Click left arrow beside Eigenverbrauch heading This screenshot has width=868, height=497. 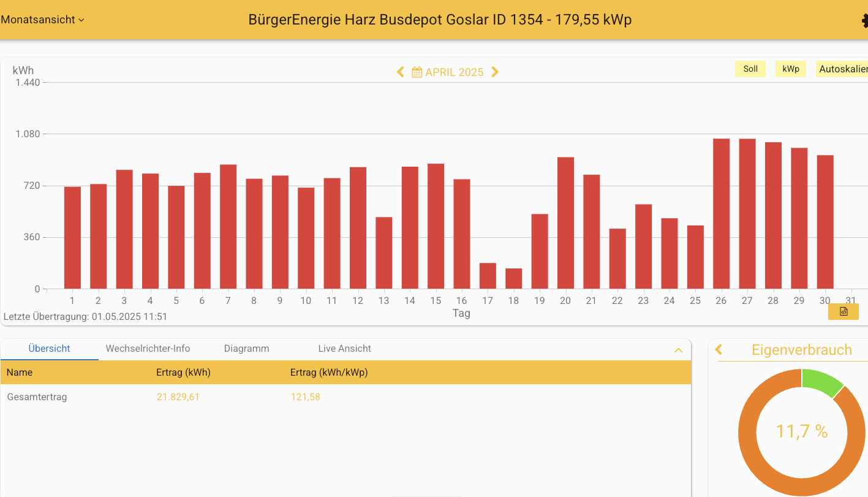click(x=719, y=350)
